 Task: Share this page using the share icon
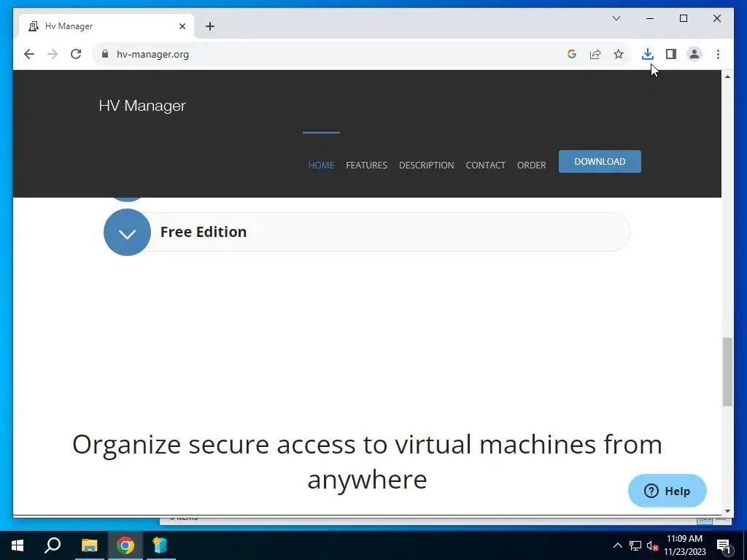[595, 54]
